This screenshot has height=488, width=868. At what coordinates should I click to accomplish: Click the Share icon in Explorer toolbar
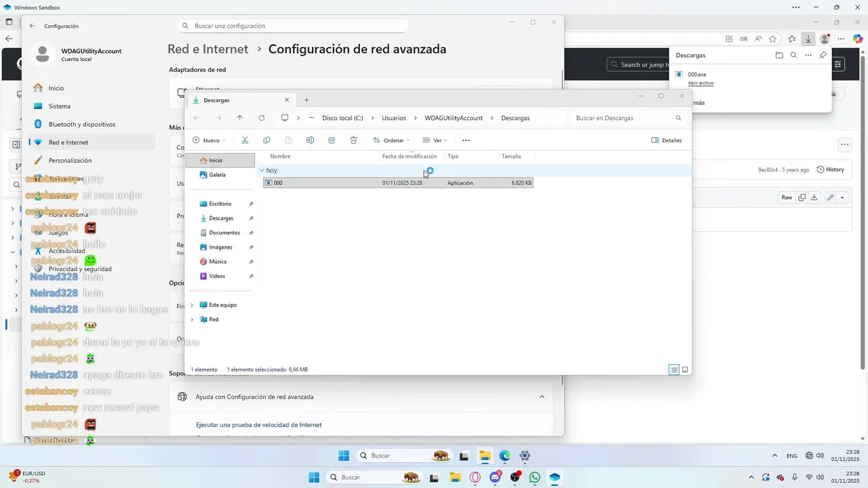coord(332,140)
